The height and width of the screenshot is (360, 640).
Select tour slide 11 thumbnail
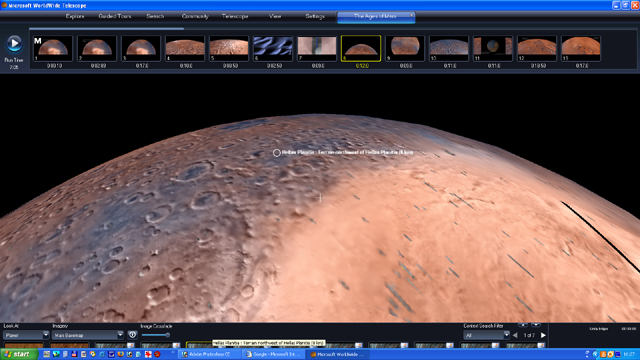493,49
